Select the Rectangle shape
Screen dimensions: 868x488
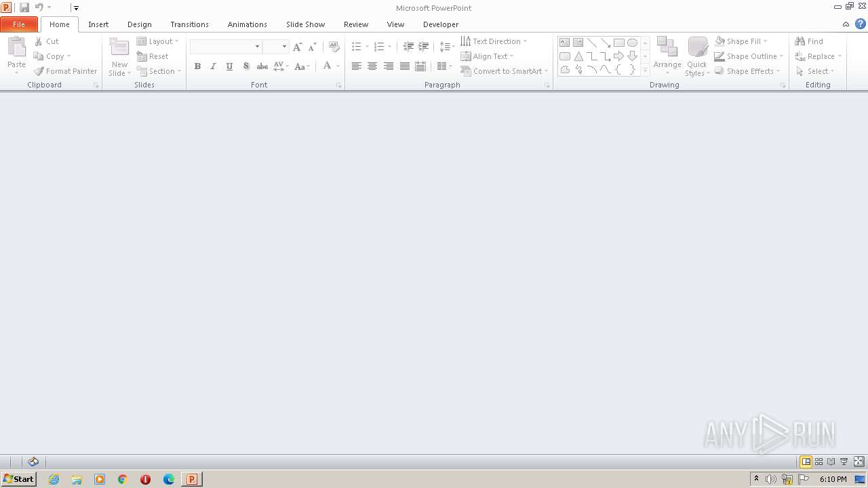(618, 42)
